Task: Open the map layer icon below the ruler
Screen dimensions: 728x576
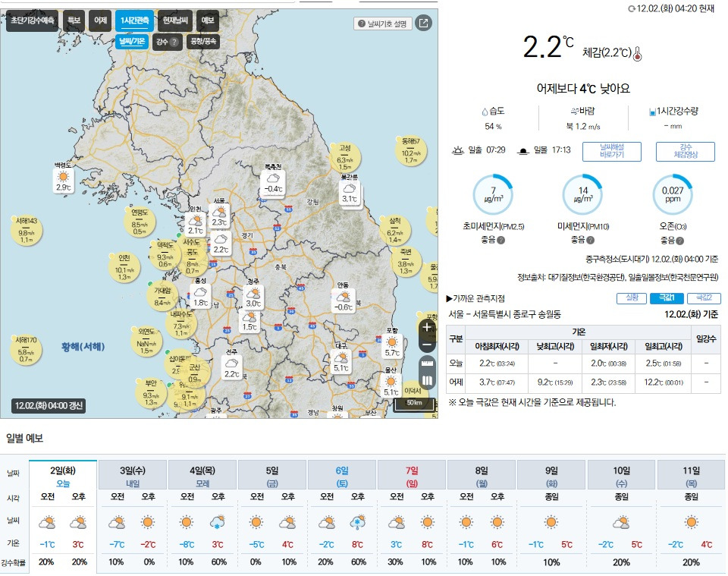Action: click(x=427, y=381)
